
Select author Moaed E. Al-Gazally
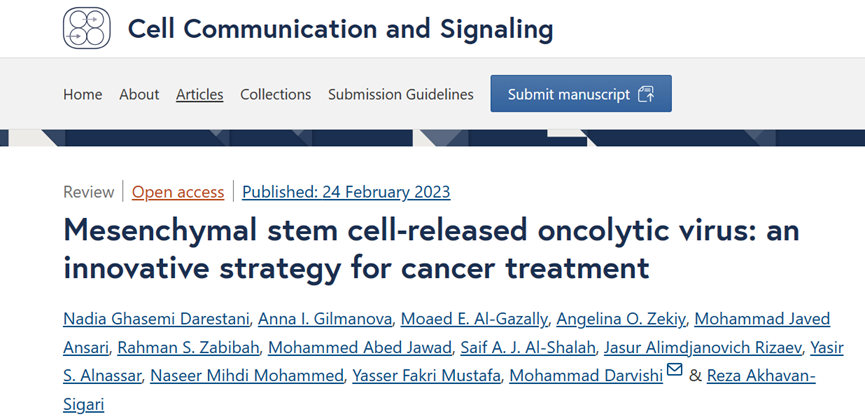tap(474, 319)
